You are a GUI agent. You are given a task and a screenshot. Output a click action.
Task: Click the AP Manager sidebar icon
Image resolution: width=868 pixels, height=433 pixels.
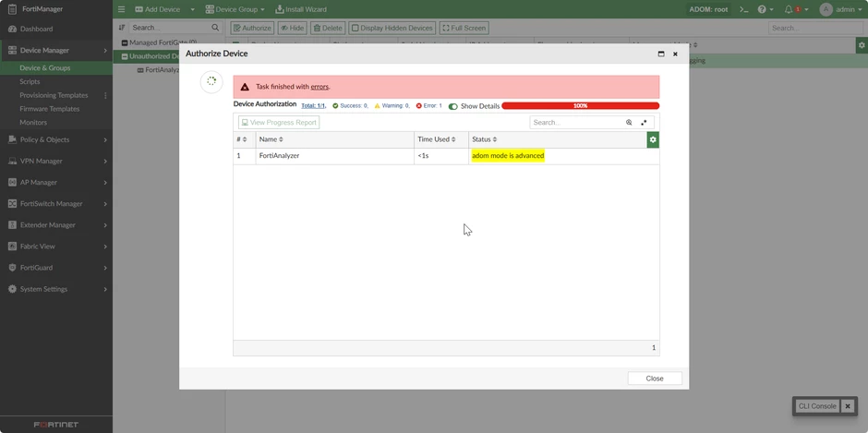point(12,182)
